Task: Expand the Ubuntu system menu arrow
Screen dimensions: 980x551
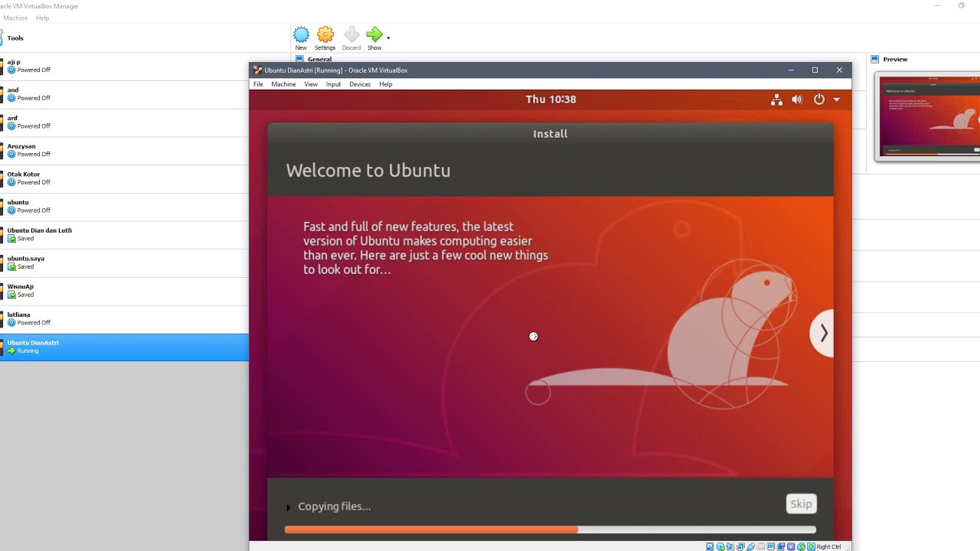Action: click(837, 99)
